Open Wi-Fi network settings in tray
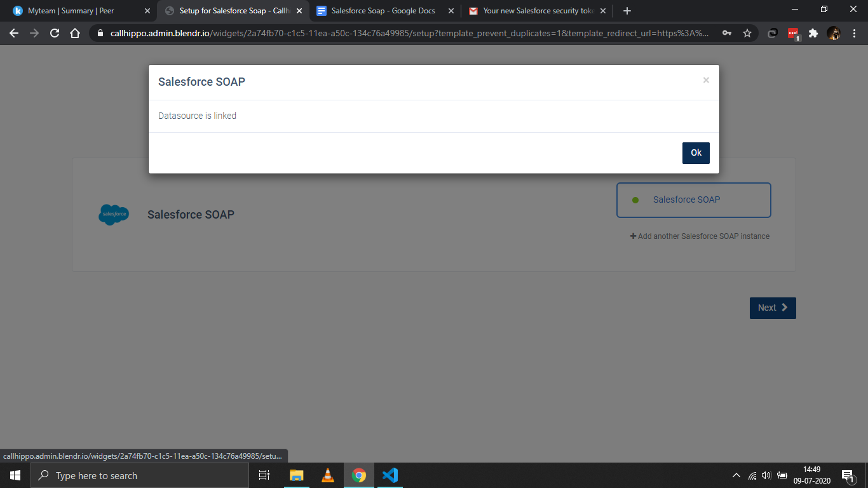 (x=752, y=475)
